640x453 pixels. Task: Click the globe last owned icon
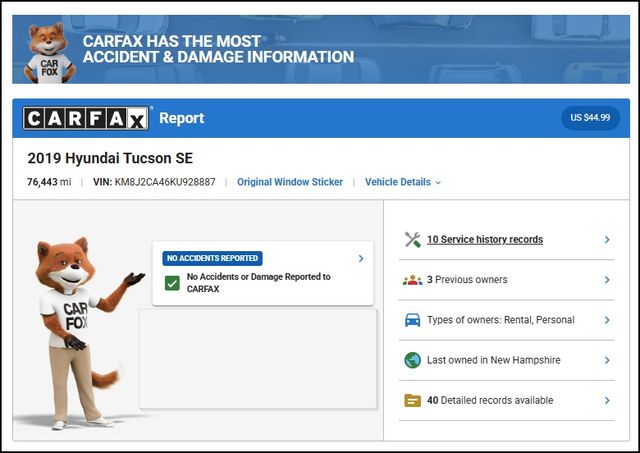pos(412,360)
